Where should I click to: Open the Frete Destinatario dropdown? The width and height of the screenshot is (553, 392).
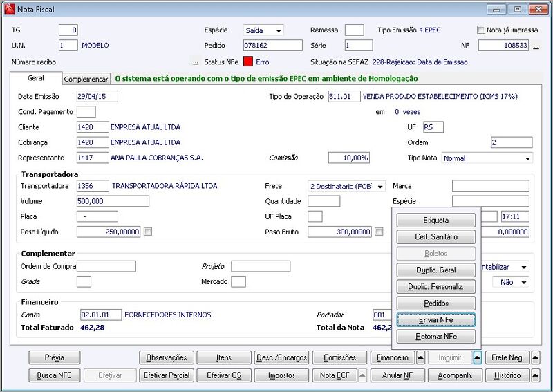(346, 186)
